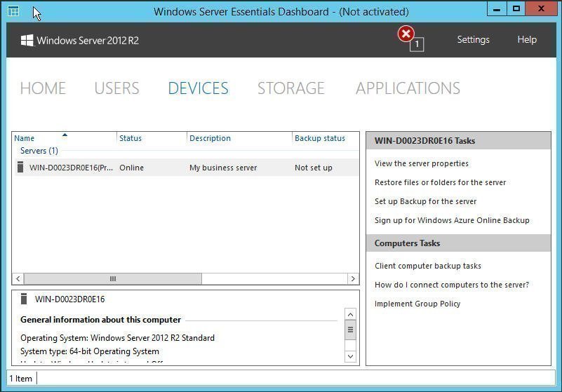Click server icon next to WIN-D0023DR0E16 row
The height and width of the screenshot is (392, 562).
[x=20, y=167]
